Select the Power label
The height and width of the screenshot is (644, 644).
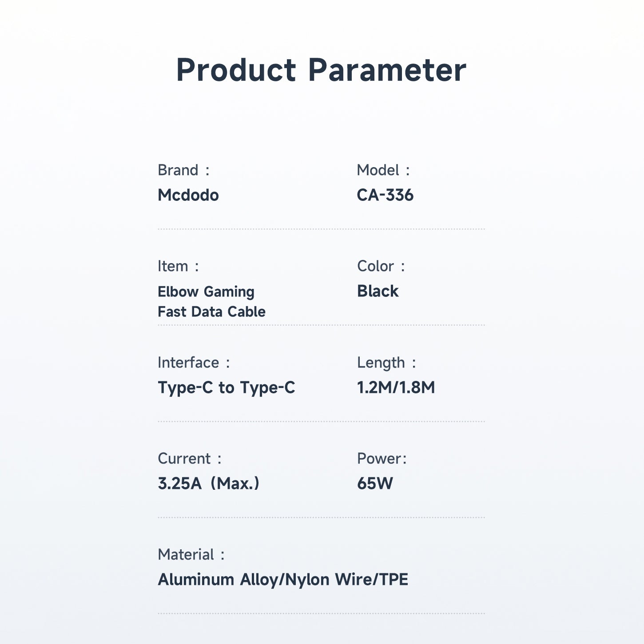coord(382,459)
